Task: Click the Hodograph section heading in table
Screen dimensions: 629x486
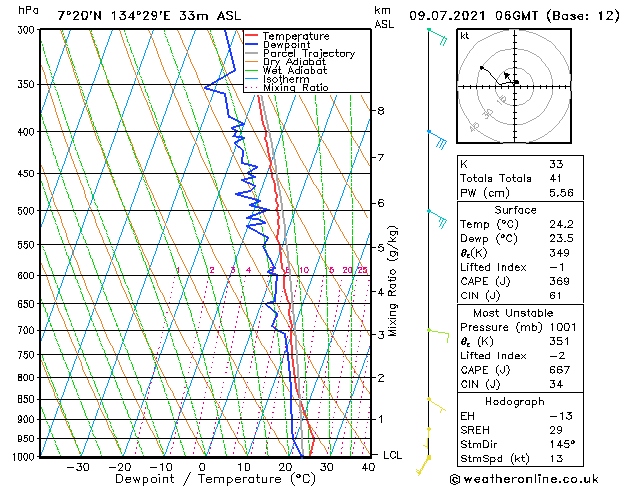Action: 515,401
